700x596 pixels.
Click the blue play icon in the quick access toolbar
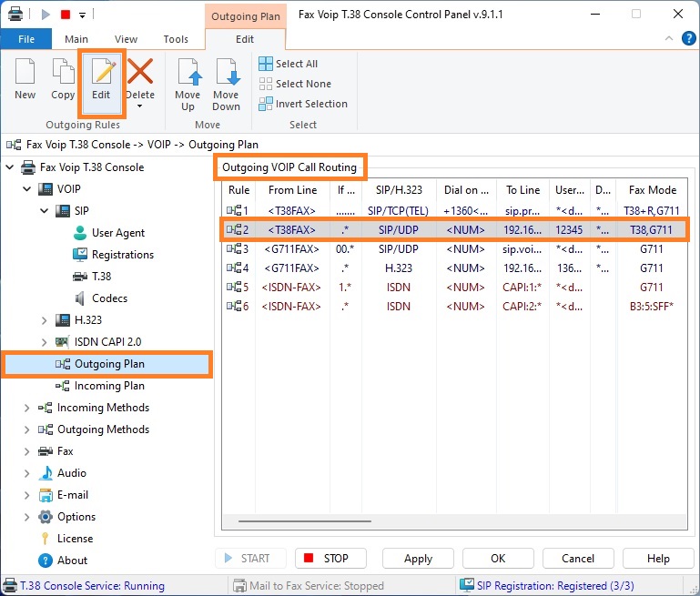pos(46,15)
